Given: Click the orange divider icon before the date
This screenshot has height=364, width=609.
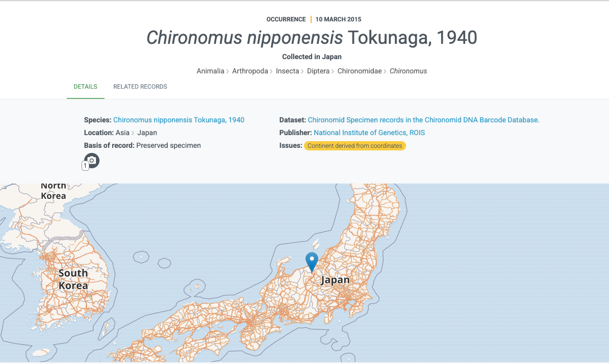Looking at the screenshot, I should pos(310,19).
